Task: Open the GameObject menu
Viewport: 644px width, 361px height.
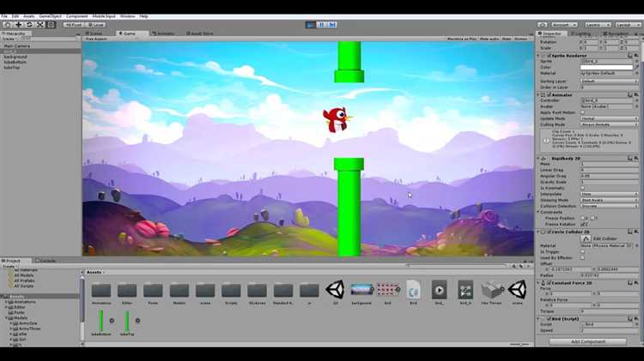Action: pyautogui.click(x=50, y=16)
